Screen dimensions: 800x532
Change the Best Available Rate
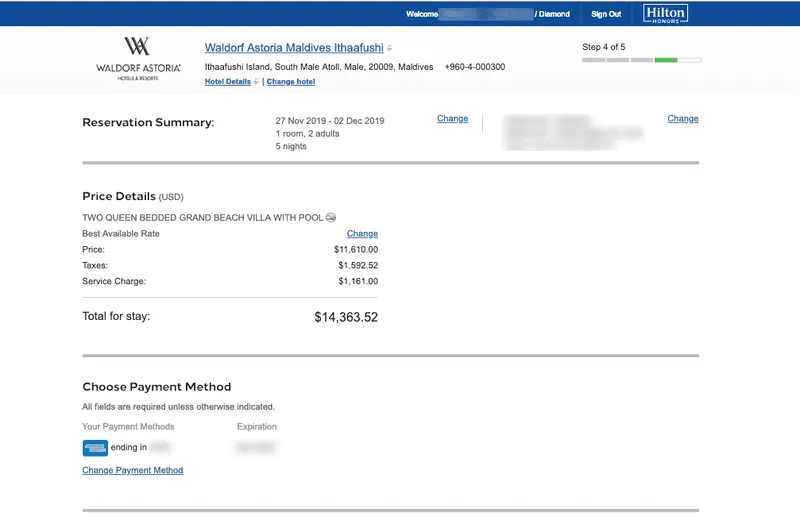pos(362,234)
